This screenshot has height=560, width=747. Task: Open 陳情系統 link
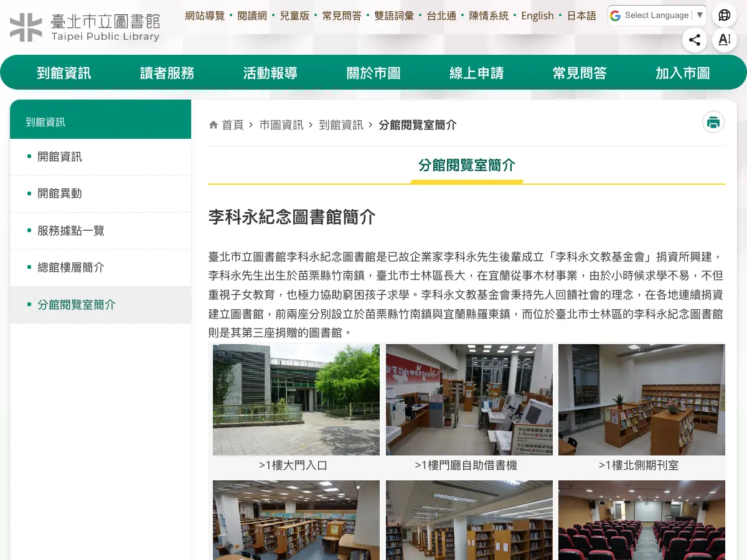pos(489,16)
